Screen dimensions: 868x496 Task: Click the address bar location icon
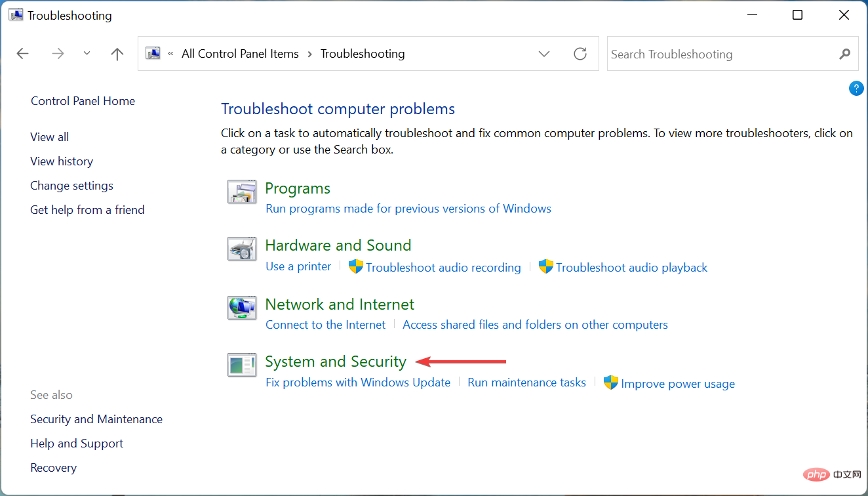click(153, 54)
